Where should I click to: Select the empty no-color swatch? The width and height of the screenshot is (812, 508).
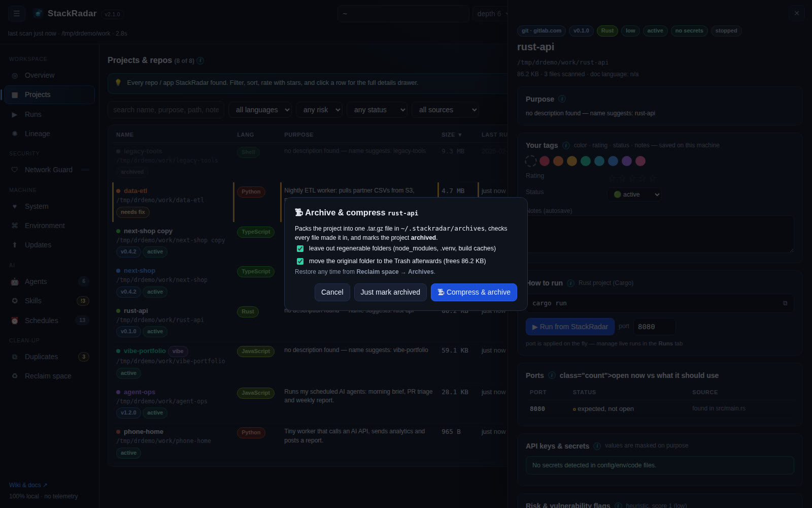point(531,161)
